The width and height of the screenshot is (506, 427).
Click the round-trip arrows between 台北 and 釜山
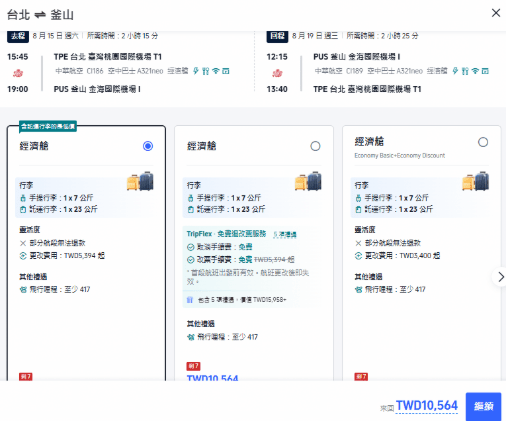click(x=40, y=15)
